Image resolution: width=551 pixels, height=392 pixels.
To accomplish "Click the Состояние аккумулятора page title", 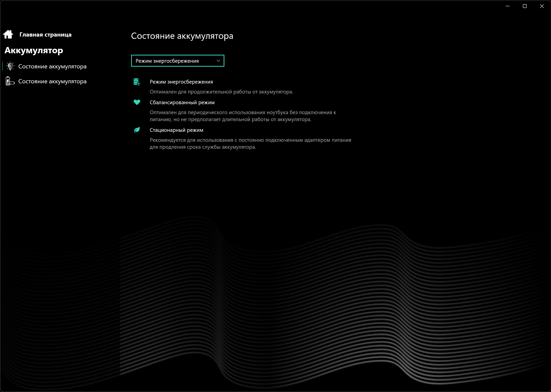I will [182, 36].
